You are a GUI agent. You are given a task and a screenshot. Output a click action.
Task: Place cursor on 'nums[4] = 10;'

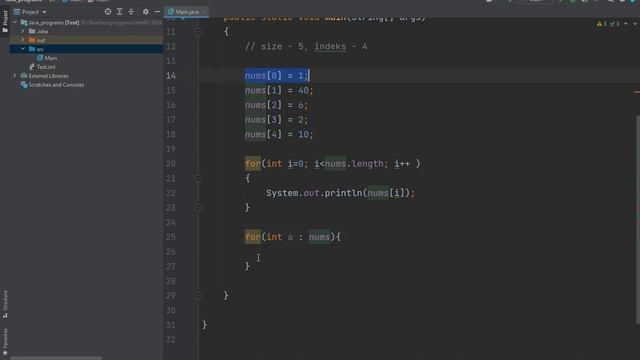(279, 134)
